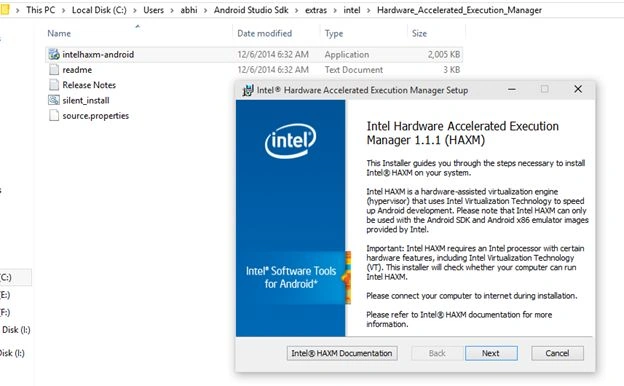
Task: Navigate to Users breadcrumb
Action: 153,10
